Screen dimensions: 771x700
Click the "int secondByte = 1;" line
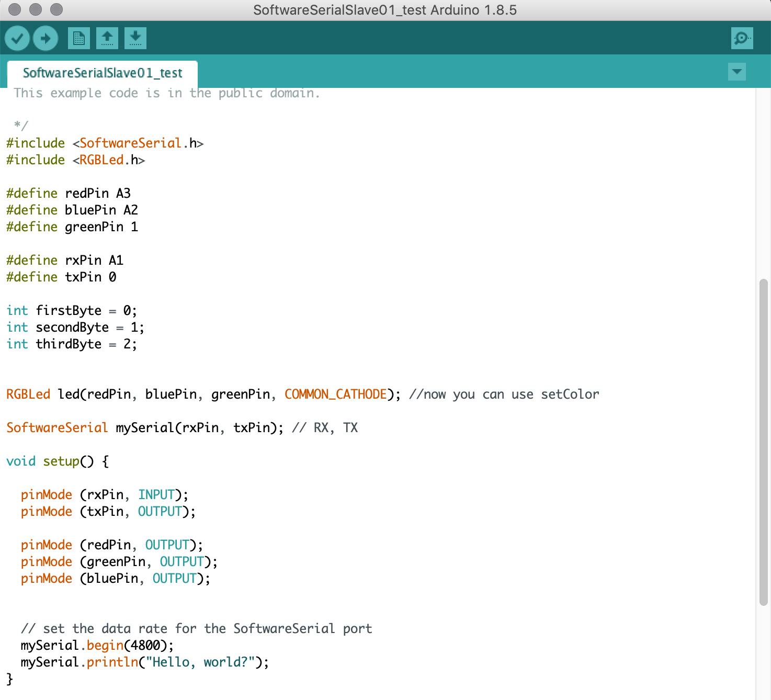[x=75, y=328]
